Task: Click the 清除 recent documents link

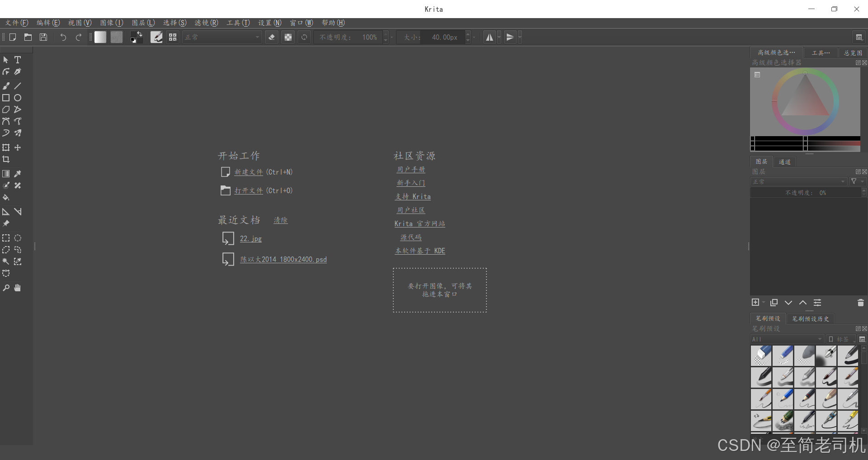Action: (280, 220)
